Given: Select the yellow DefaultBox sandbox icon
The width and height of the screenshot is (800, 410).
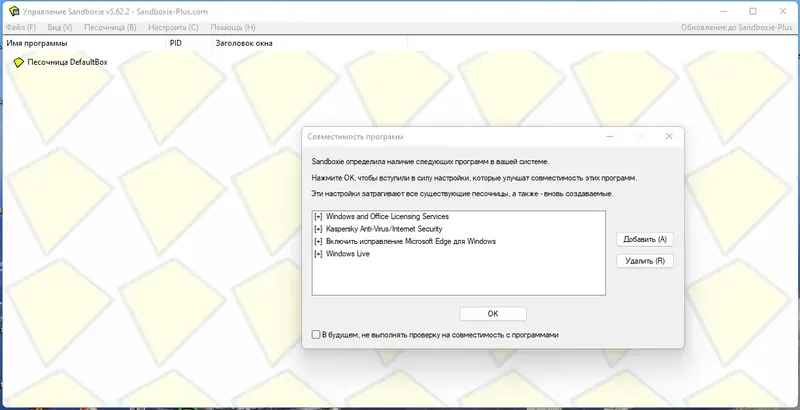Looking at the screenshot, I should tap(18, 62).
